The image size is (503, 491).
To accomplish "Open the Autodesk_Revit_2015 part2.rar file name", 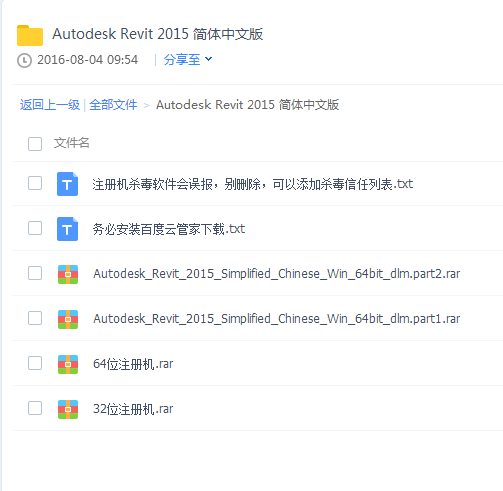I will [x=276, y=274].
